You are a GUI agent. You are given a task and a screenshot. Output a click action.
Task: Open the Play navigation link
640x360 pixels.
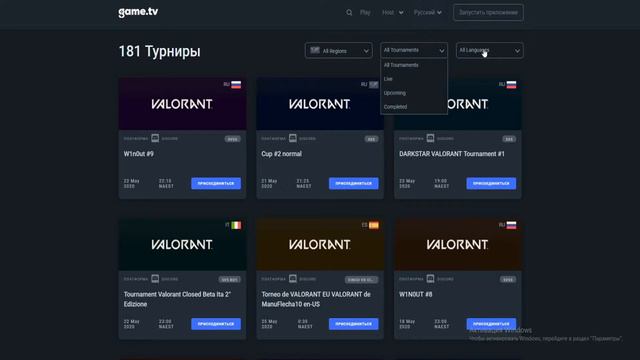coord(365,13)
